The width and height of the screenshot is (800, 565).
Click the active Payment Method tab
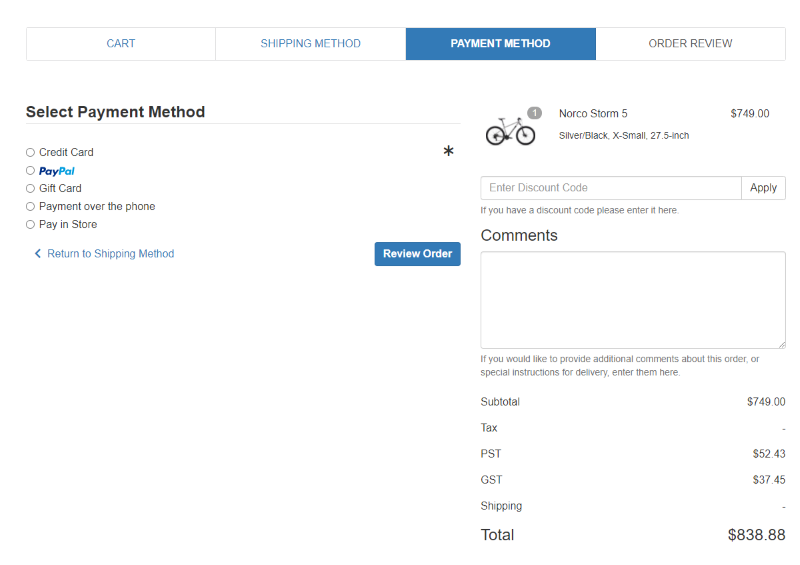pyautogui.click(x=500, y=44)
